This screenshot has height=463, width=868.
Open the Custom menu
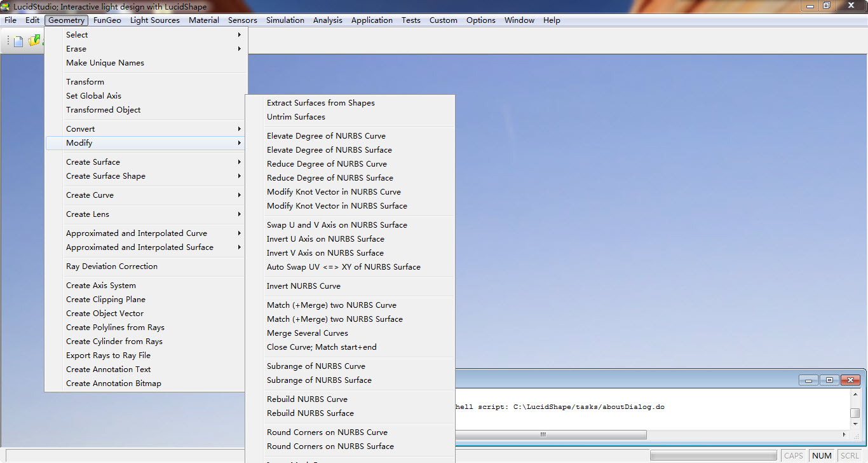coord(444,20)
